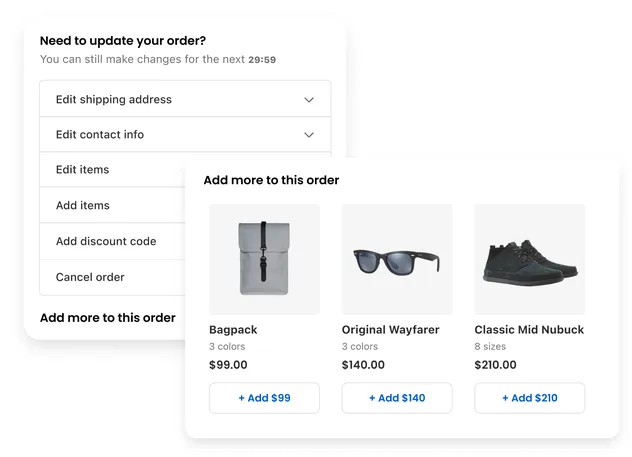Image resolution: width=632 pixels, height=457 pixels.
Task: Click Add more to this order heading in front card
Action: 271,180
